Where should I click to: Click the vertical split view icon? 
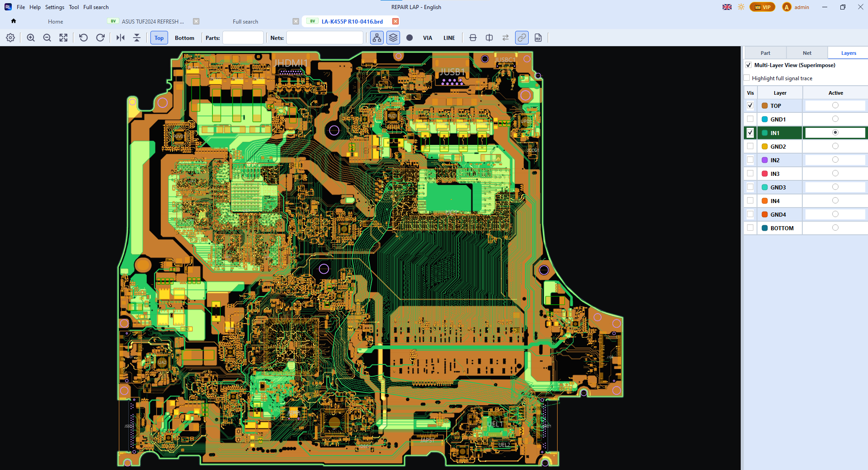tap(489, 38)
